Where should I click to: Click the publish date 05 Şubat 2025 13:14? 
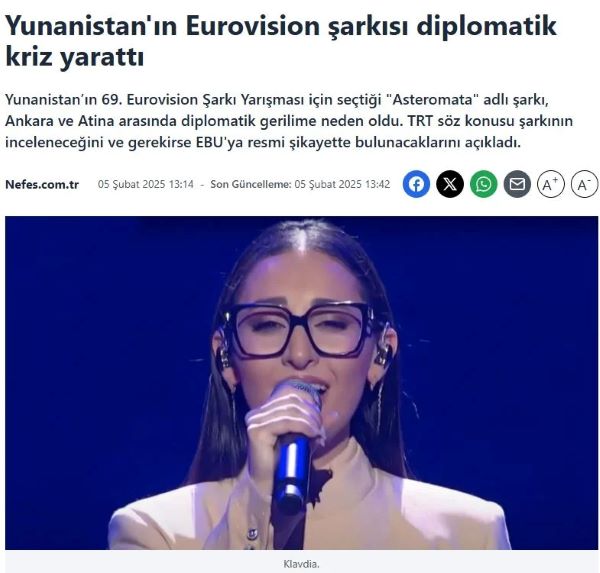click(146, 184)
